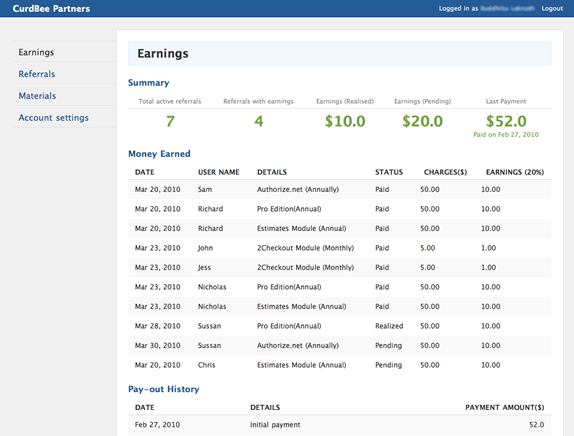The width and height of the screenshot is (574, 436).
Task: Click user name John in the table
Action: pos(205,248)
